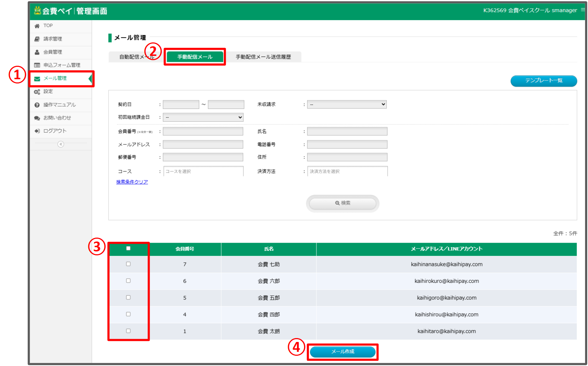Click the 請求管理 billing icon
588x366 pixels.
tap(37, 39)
